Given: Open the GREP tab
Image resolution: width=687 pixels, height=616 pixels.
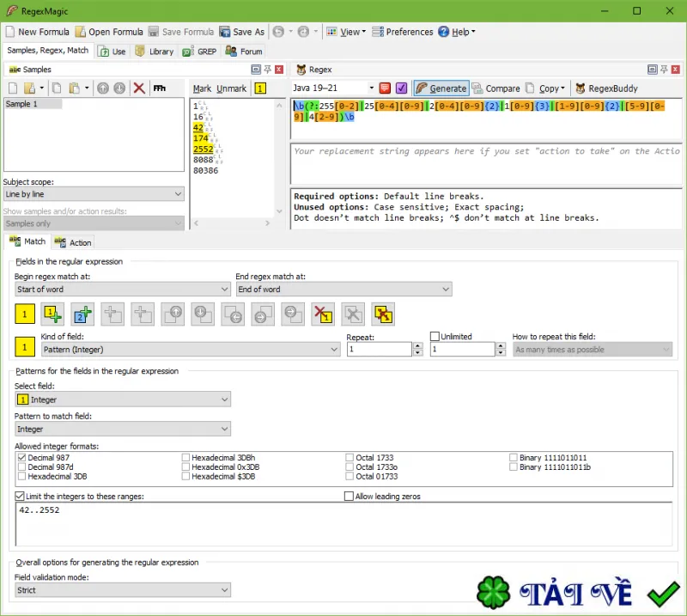Looking at the screenshot, I should click(200, 52).
